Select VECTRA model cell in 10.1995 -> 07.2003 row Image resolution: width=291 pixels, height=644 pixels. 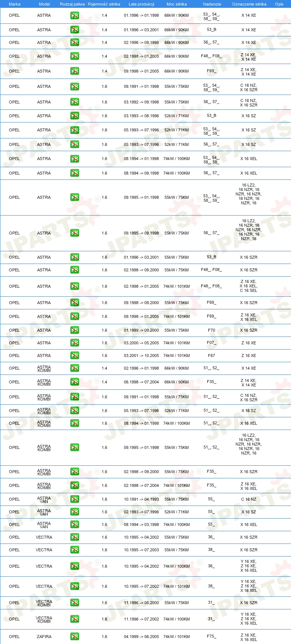[44, 550]
